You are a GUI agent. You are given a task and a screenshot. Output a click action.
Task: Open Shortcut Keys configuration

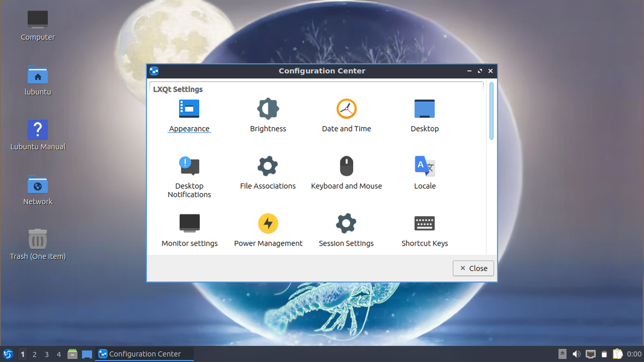[x=425, y=230]
